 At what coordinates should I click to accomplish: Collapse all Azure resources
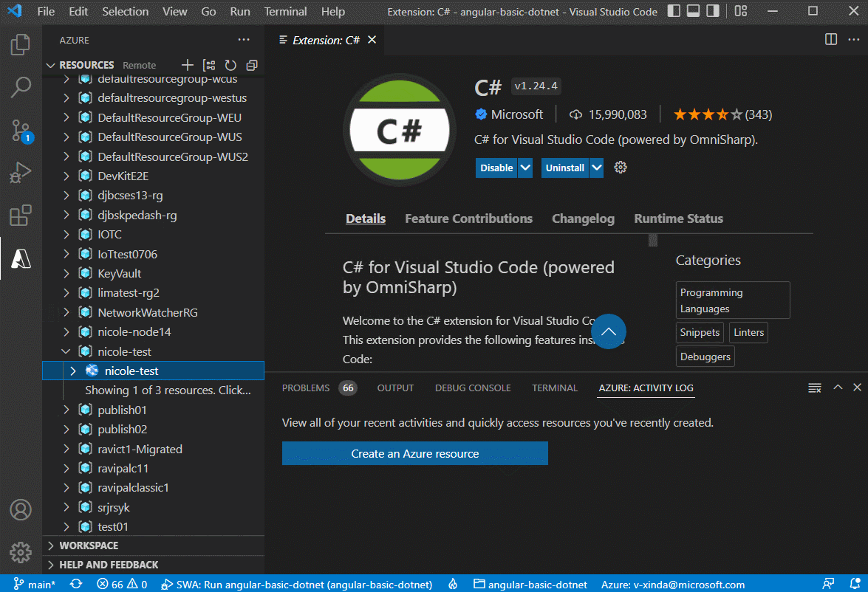(x=252, y=65)
